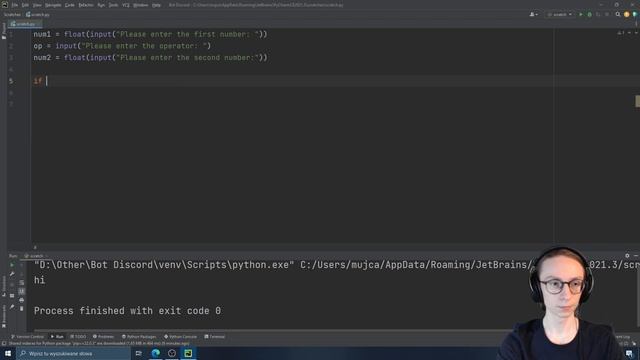
Task: Open the Version Control tool window
Action: click(x=27, y=337)
